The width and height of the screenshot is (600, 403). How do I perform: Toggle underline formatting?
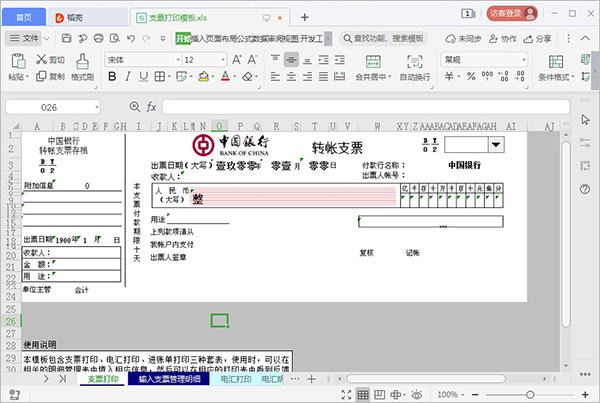pos(143,76)
